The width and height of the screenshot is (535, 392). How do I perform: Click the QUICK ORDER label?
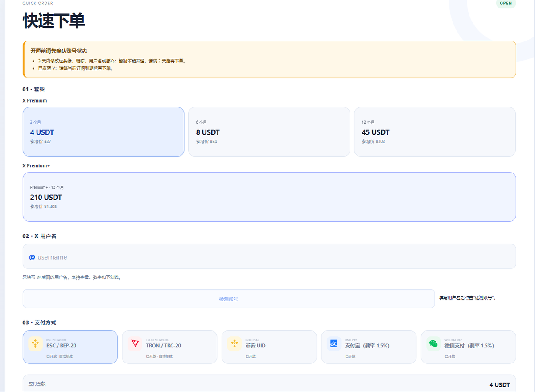(x=38, y=3)
